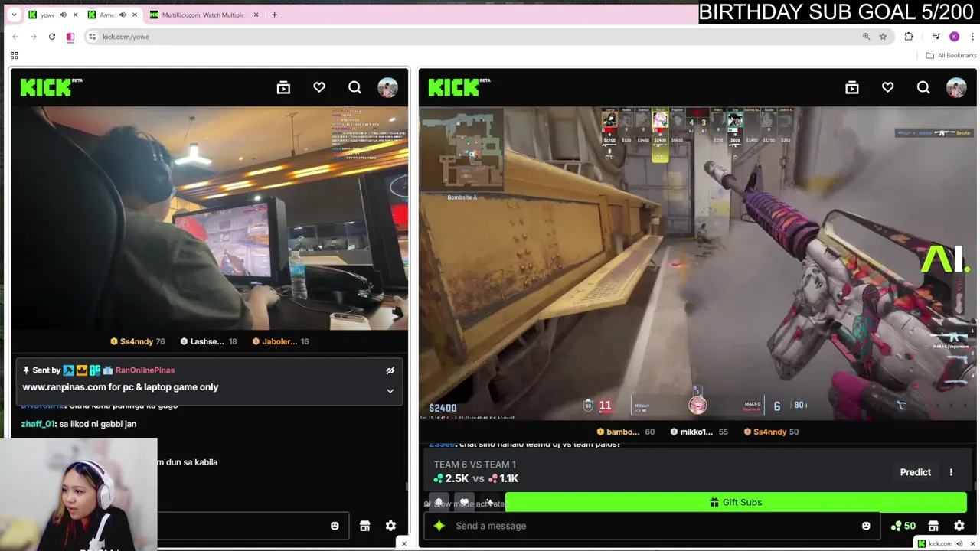Open shop icon in right chat bar
The height and width of the screenshot is (551, 980).
pyautogui.click(x=933, y=526)
